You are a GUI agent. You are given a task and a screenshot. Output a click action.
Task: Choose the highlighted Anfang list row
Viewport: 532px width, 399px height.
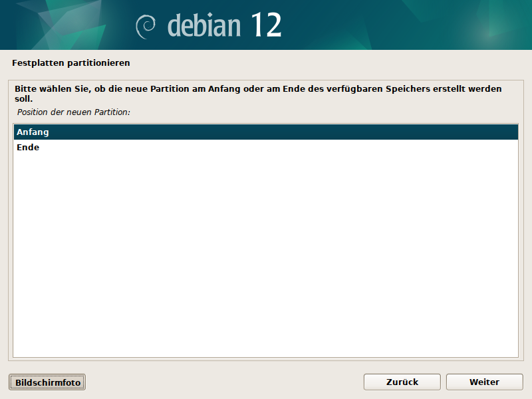265,132
